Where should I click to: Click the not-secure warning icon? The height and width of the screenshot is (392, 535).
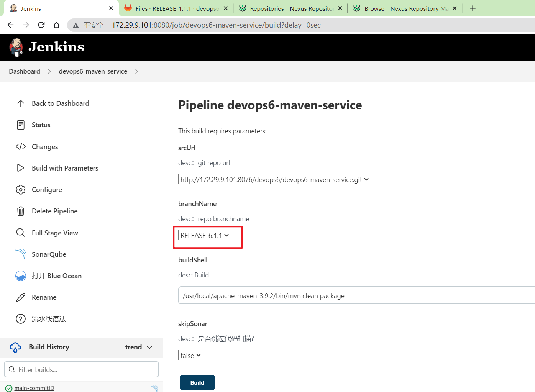pyautogui.click(x=76, y=25)
